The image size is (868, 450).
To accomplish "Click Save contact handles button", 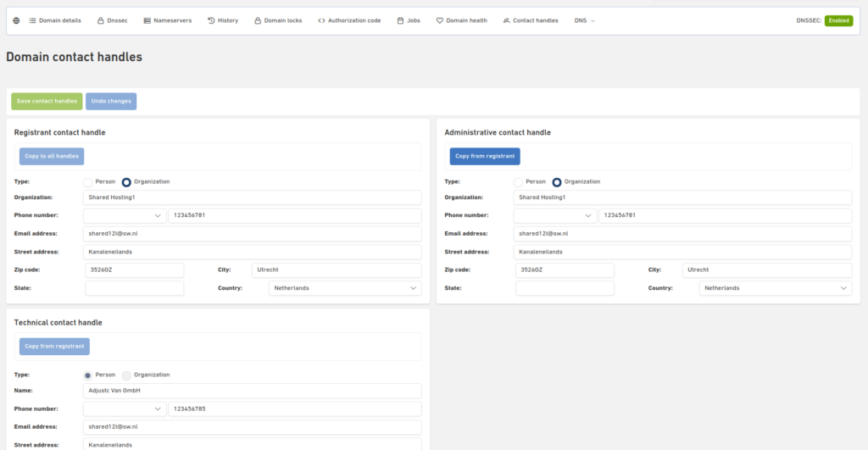I will (47, 102).
